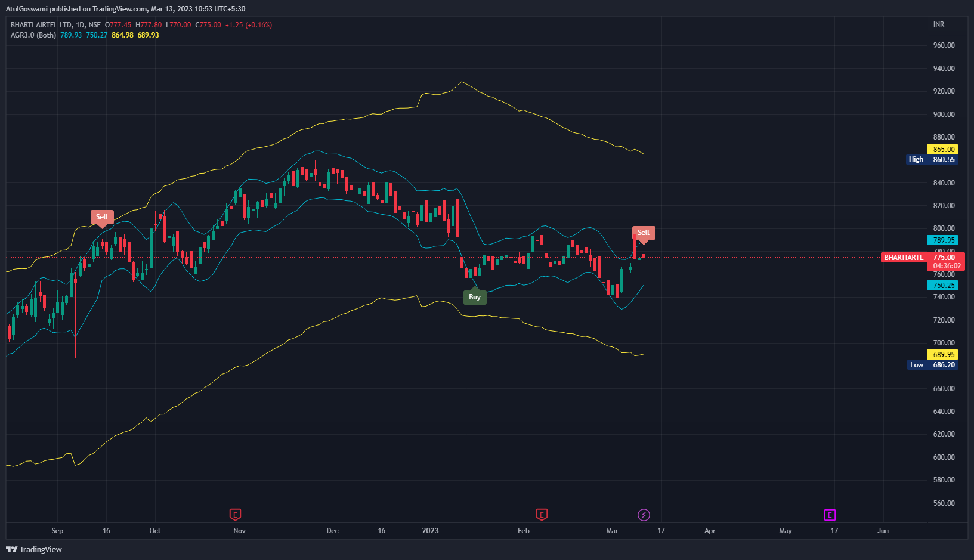Viewport: 974px width, 560px height.
Task: Click the Sell signal label in March
Action: [644, 233]
